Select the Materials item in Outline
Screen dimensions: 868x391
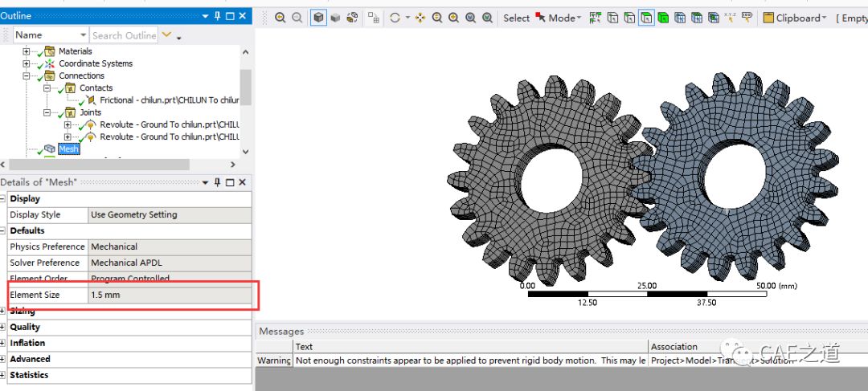tap(76, 51)
